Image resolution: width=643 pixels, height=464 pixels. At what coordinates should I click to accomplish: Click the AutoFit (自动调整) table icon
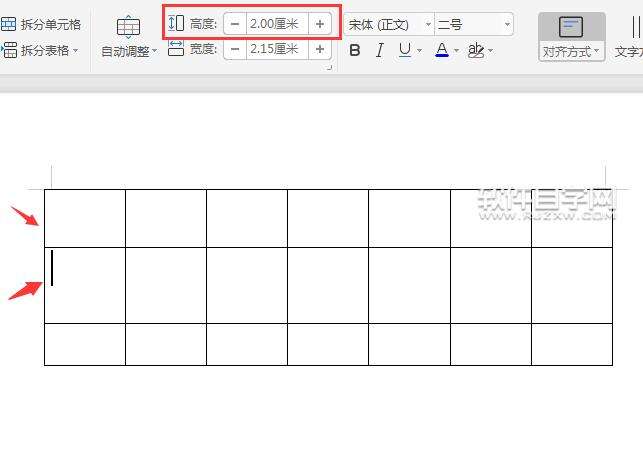click(128, 27)
